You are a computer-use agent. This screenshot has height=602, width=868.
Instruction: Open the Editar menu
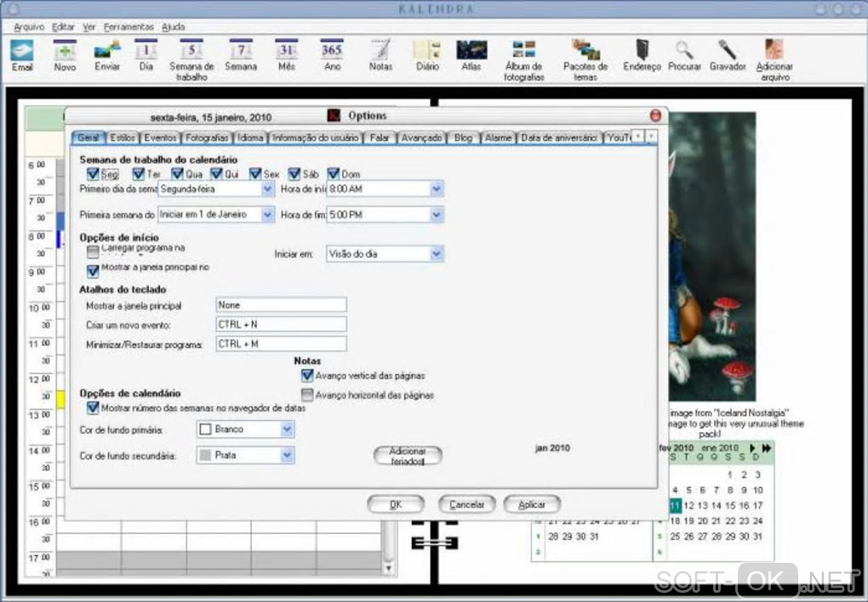pyautogui.click(x=63, y=26)
